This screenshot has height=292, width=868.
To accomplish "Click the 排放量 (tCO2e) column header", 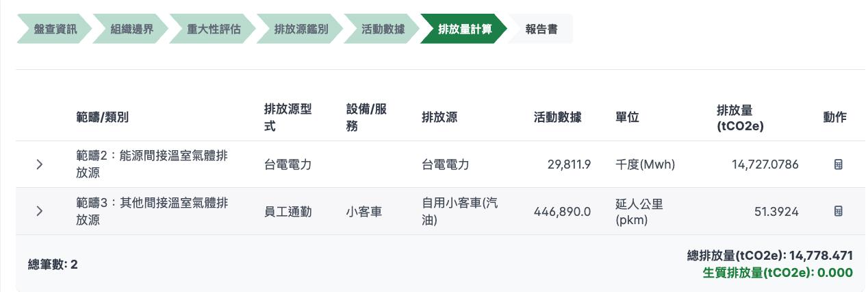I will click(741, 117).
